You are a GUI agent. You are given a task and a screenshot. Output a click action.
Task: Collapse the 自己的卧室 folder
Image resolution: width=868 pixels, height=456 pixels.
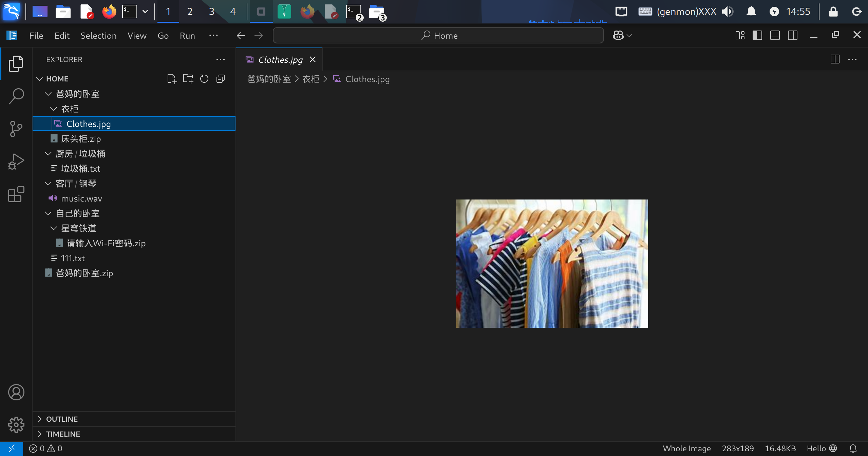click(x=77, y=213)
